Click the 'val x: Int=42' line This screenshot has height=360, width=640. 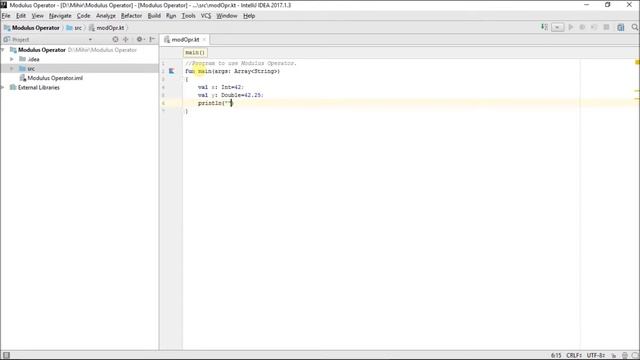pos(220,87)
